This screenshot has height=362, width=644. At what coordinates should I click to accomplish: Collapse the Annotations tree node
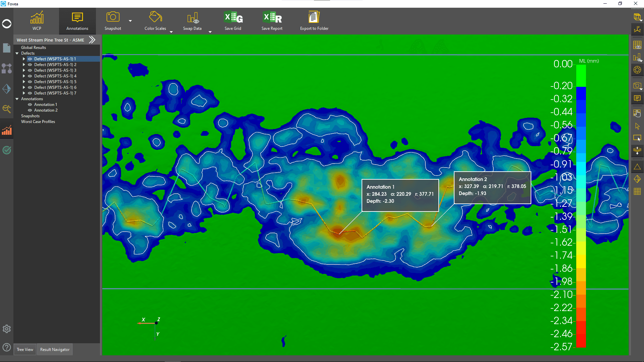click(x=17, y=99)
